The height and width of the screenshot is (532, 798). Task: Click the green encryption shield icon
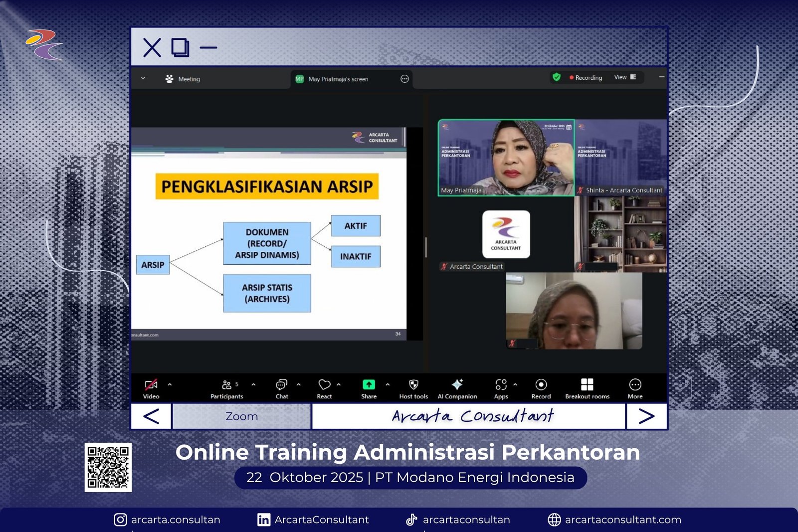coord(557,77)
